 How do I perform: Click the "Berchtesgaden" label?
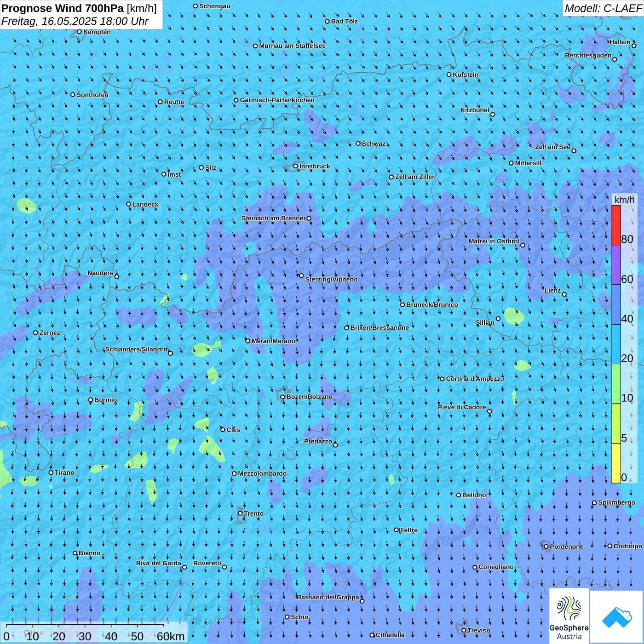[588, 55]
